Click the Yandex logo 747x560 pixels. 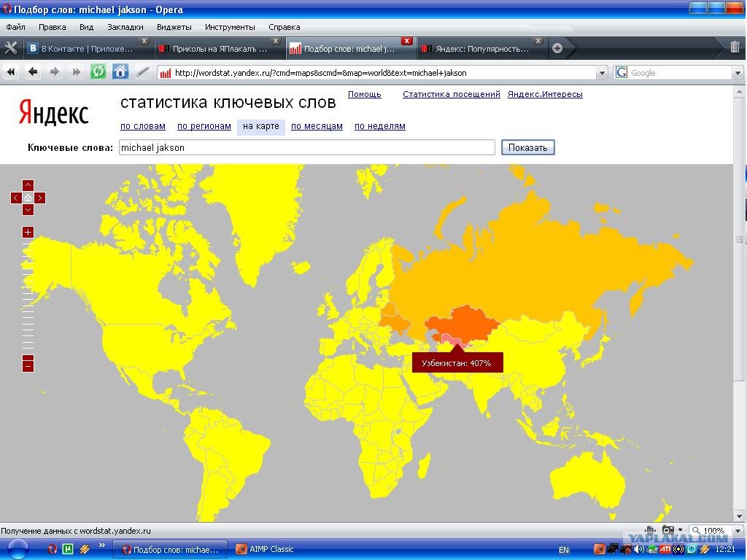click(53, 112)
